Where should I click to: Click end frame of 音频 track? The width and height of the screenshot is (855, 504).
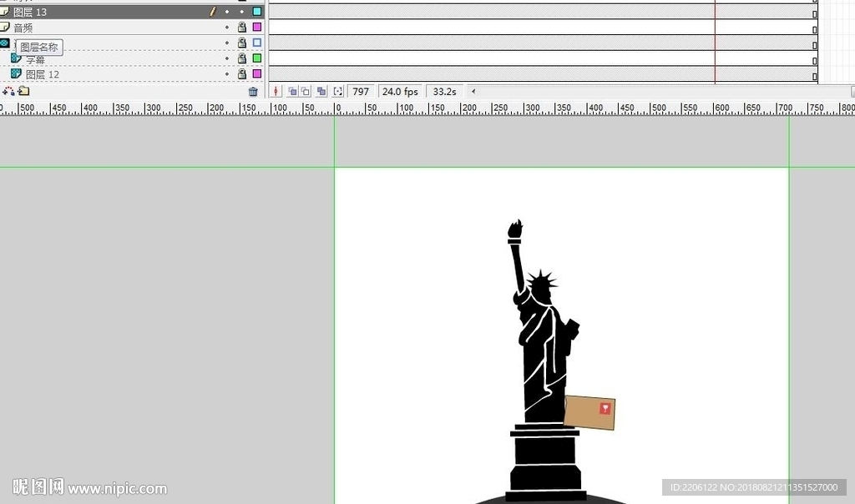click(815, 30)
